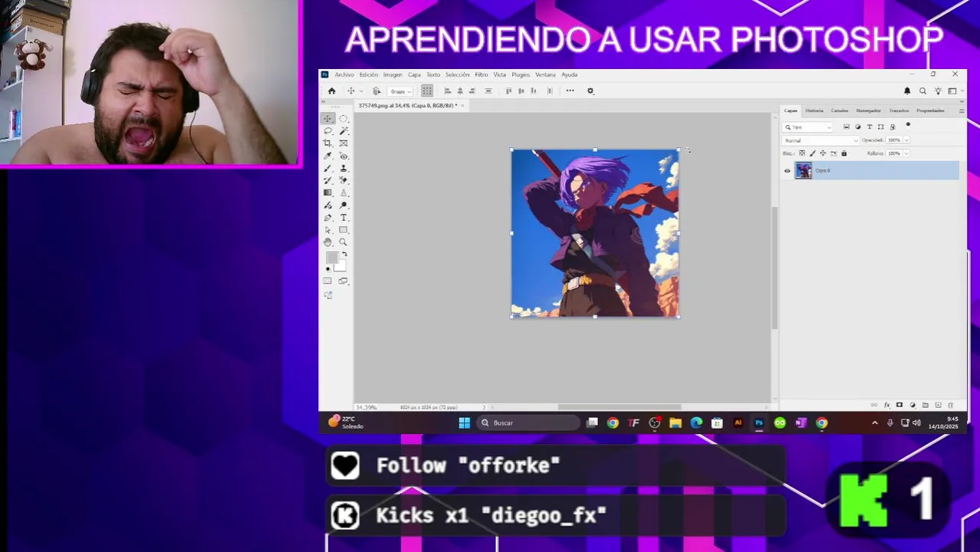980x552 pixels.
Task: Toggle pixel layer filter icon
Action: [x=847, y=127]
